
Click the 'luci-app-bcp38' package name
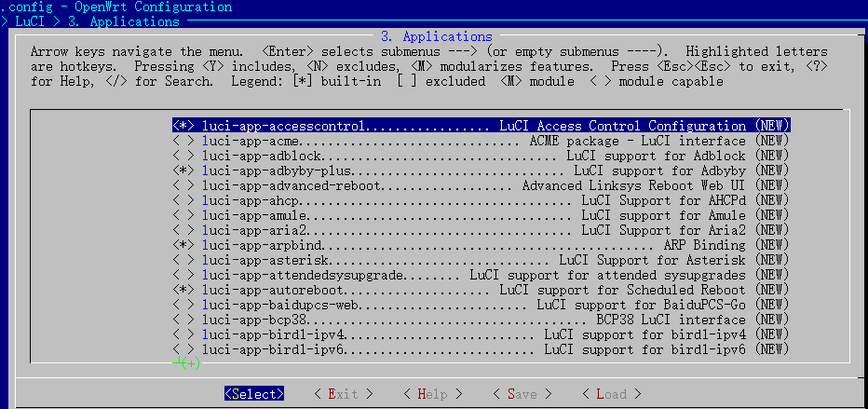point(254,320)
